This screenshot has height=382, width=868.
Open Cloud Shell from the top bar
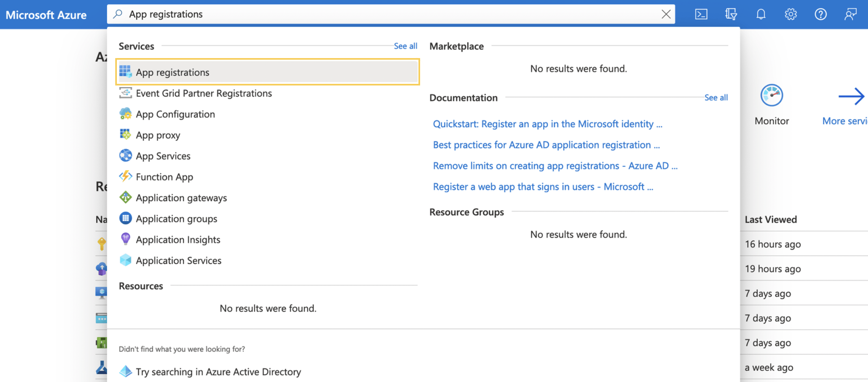click(x=701, y=14)
